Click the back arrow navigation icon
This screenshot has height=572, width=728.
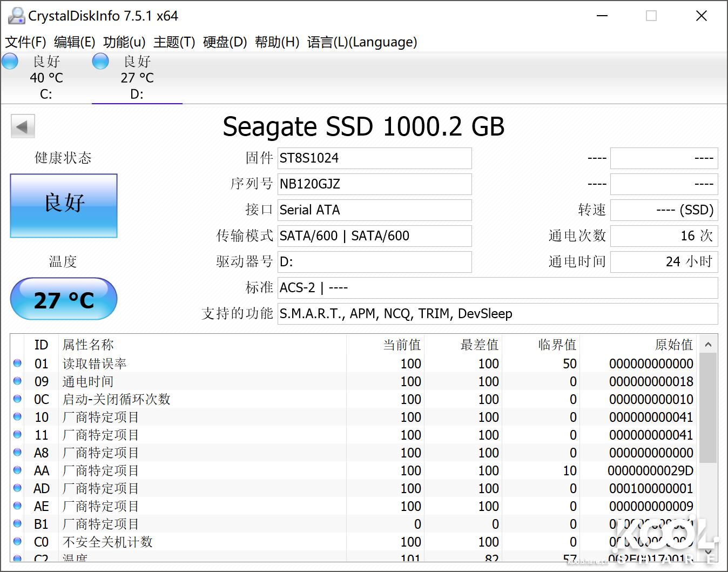22,125
